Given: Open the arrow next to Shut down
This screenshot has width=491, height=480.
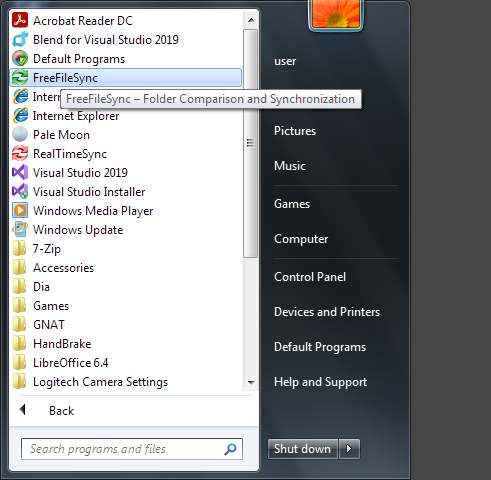Looking at the screenshot, I should coord(349,449).
